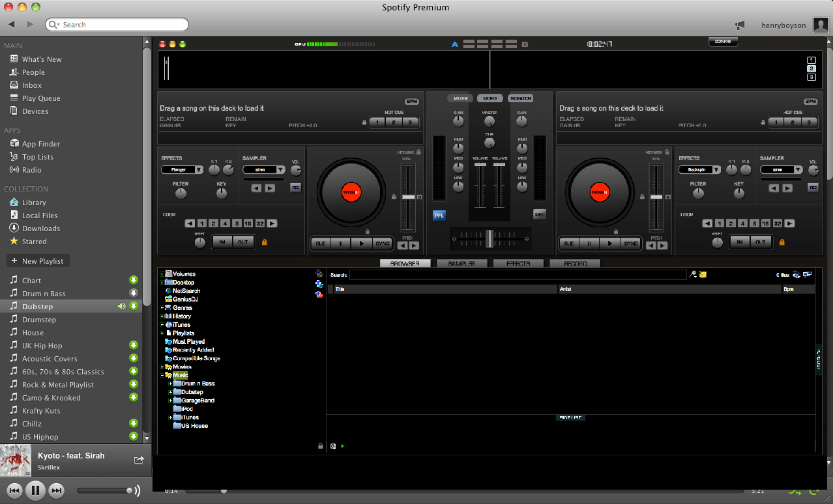Click New Playlist button
The image size is (833, 504).
pyautogui.click(x=38, y=261)
